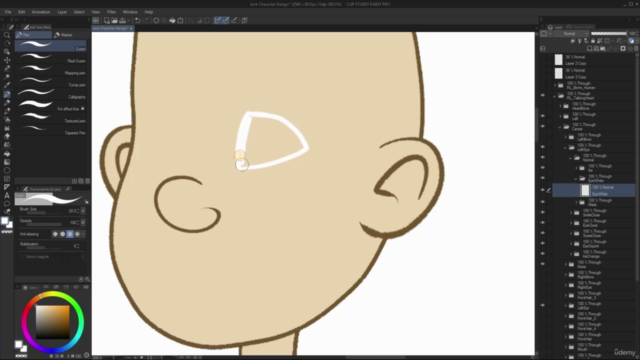This screenshot has width=640, height=360.
Task: Click the Undo arrow in command bar
Action: coord(138,20)
